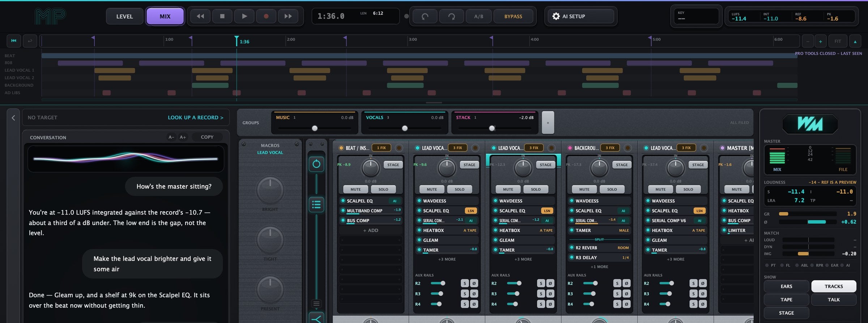Toggle MULTIBAND COMP power dot on Beat strip
The width and height of the screenshot is (868, 323).
click(x=343, y=211)
